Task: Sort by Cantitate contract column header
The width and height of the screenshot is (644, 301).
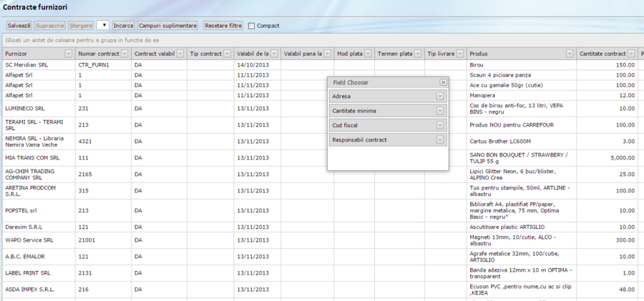Action: tap(601, 54)
